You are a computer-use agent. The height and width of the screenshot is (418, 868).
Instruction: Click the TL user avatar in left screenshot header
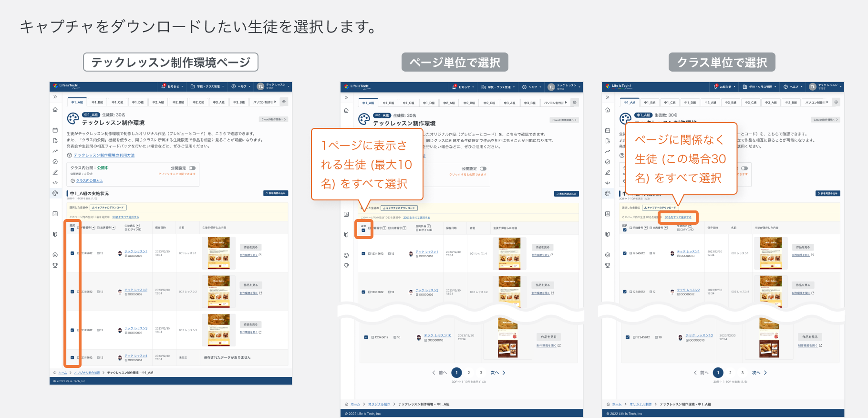260,86
